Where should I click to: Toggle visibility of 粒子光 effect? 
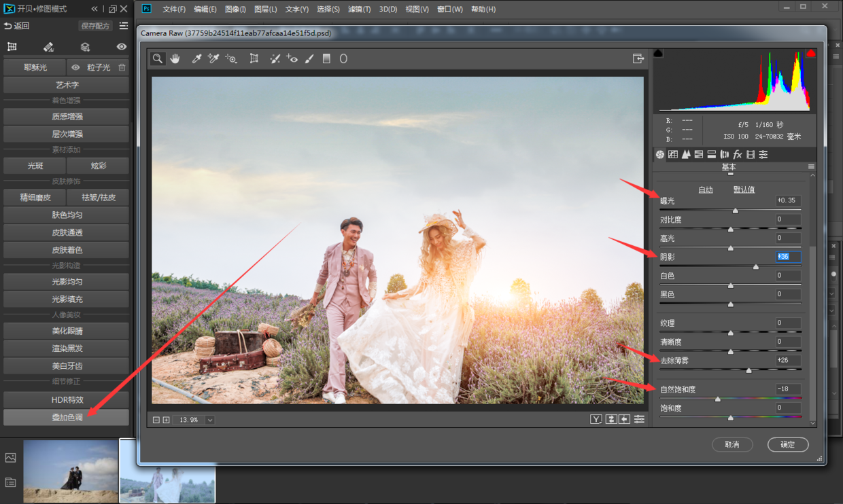tap(75, 67)
